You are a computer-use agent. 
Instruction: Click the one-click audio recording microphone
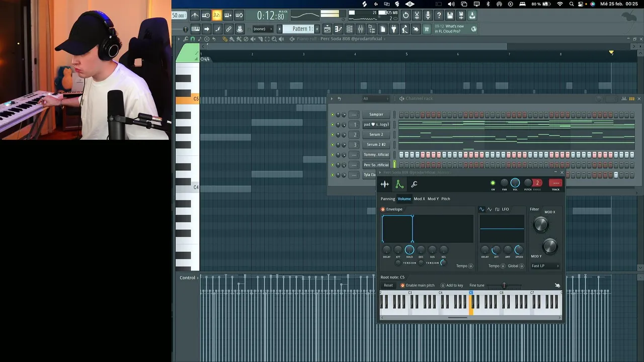tap(428, 16)
